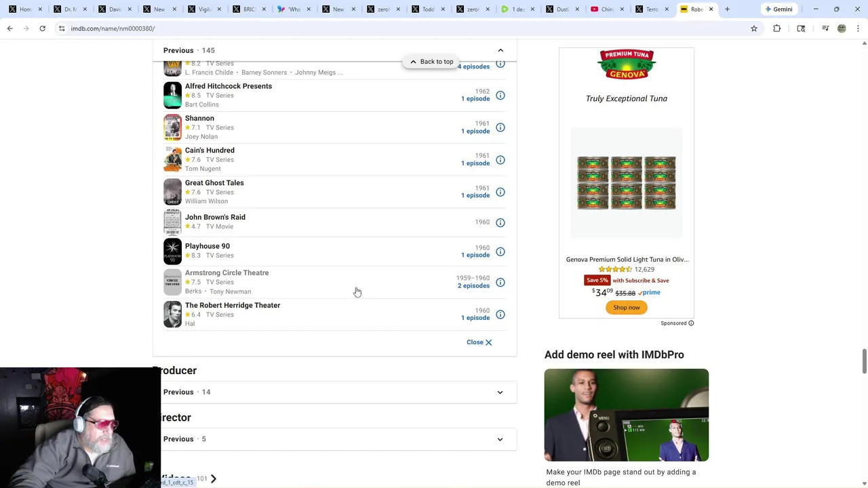
Task: Click Shop now on Genova ad
Action: coord(627,308)
